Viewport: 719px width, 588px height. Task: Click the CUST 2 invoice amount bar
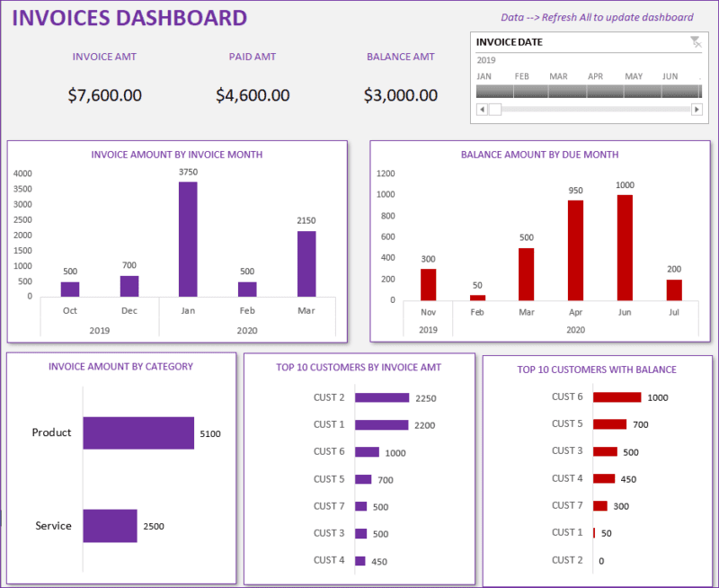click(x=381, y=397)
